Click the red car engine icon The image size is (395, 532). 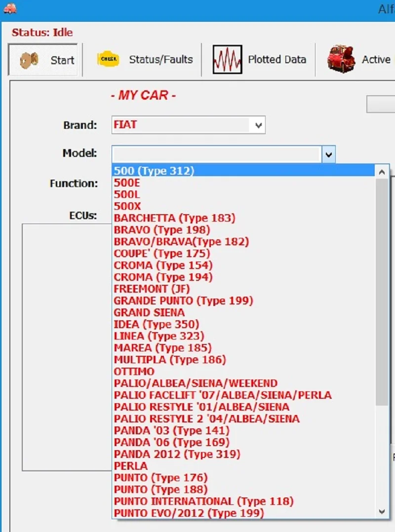(341, 59)
